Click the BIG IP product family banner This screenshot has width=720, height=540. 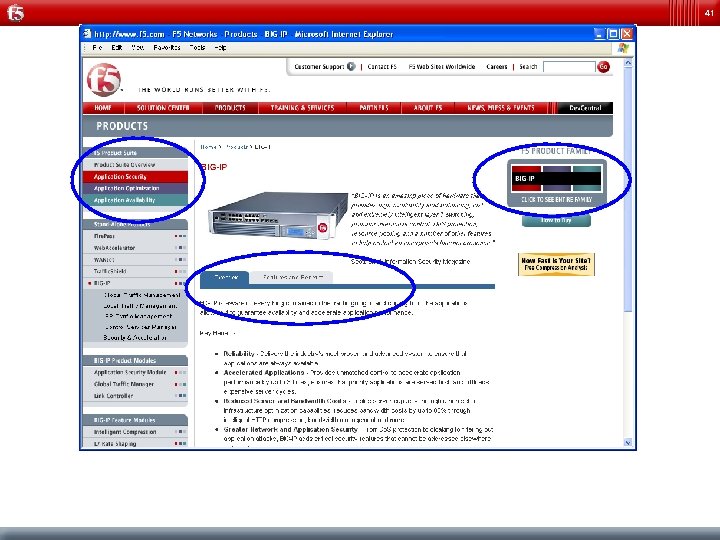pos(556,178)
